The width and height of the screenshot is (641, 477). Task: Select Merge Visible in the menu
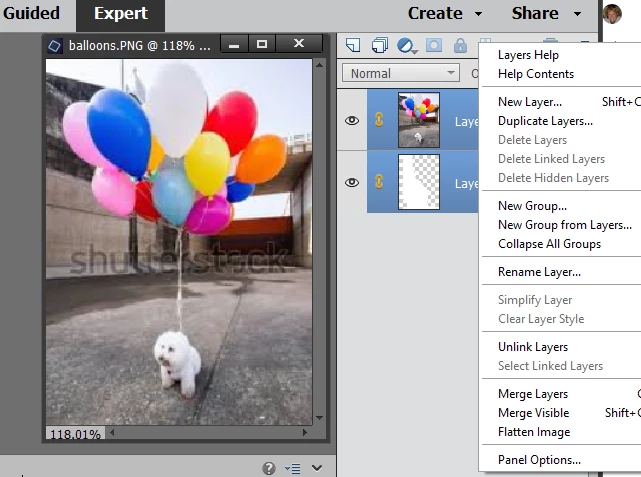point(533,413)
